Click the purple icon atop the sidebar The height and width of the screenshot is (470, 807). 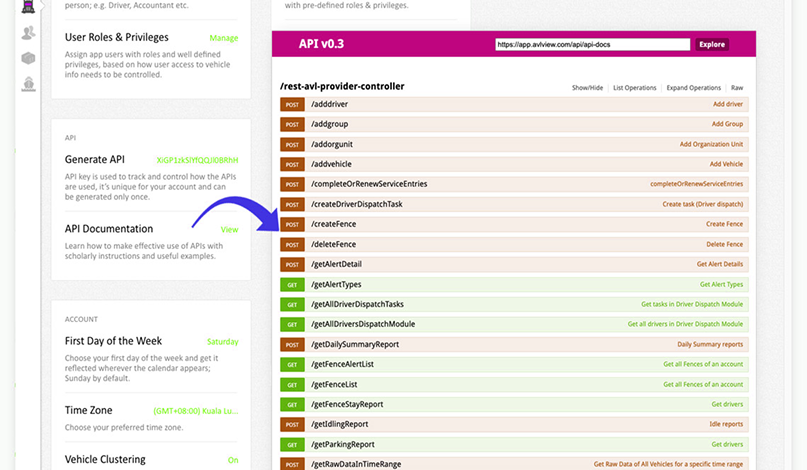28,6
